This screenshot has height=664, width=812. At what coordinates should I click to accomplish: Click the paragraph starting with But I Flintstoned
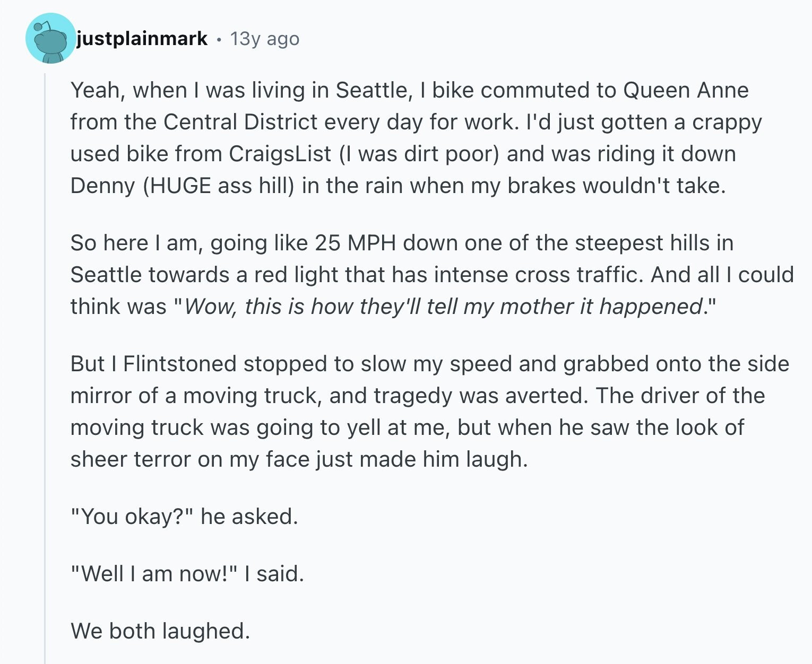click(x=429, y=412)
